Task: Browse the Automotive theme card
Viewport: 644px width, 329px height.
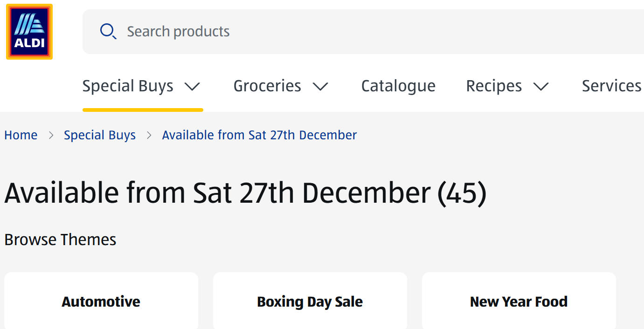Action: click(x=101, y=302)
